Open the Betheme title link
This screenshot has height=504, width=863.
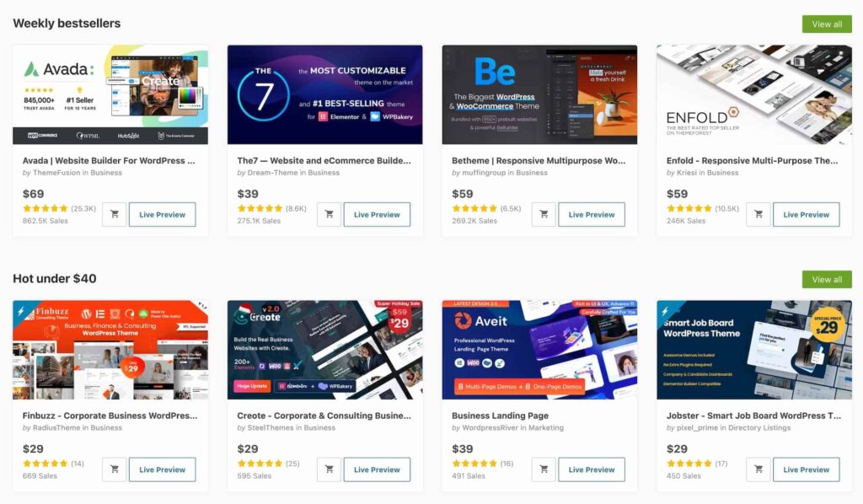point(539,161)
